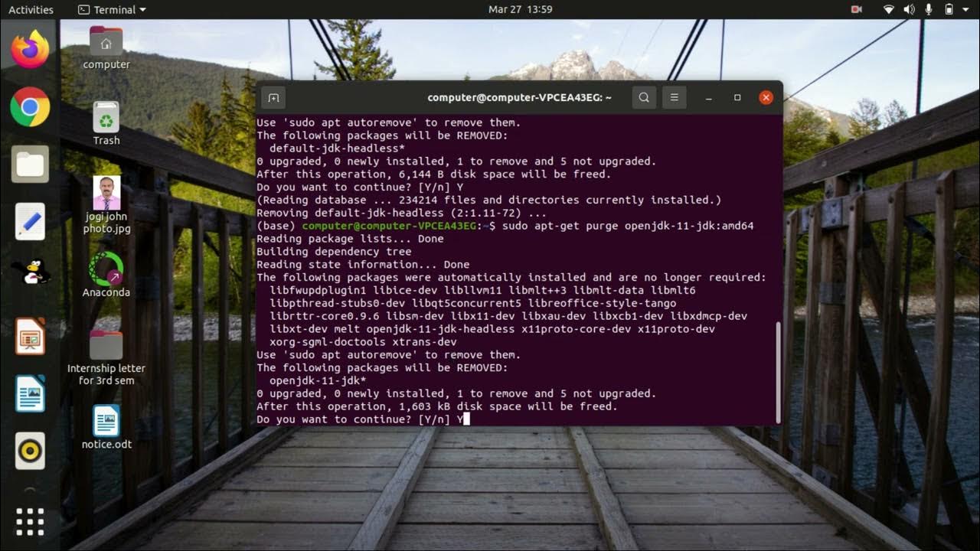Select the Anaconda desktop shortcut
The height and width of the screenshot is (551, 980).
coord(106,275)
